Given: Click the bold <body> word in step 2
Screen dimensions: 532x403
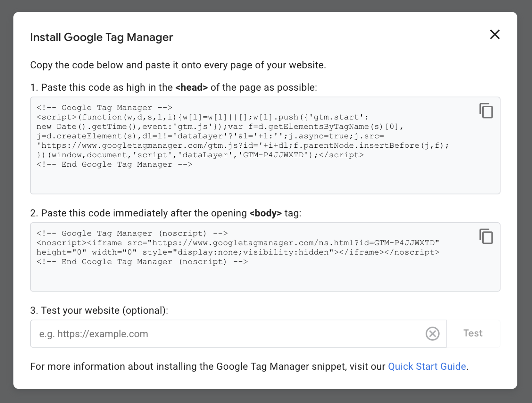Looking at the screenshot, I should click(265, 213).
